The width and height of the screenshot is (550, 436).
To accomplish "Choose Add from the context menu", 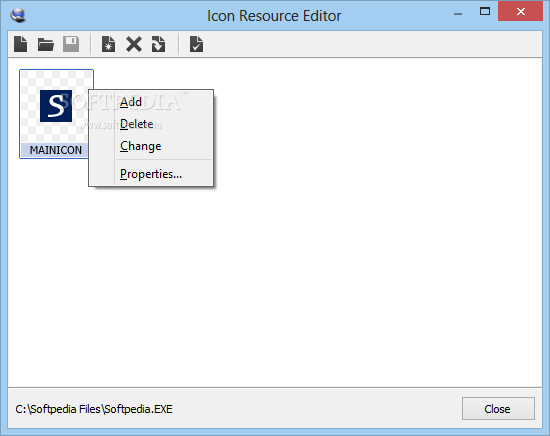I will click(x=151, y=102).
